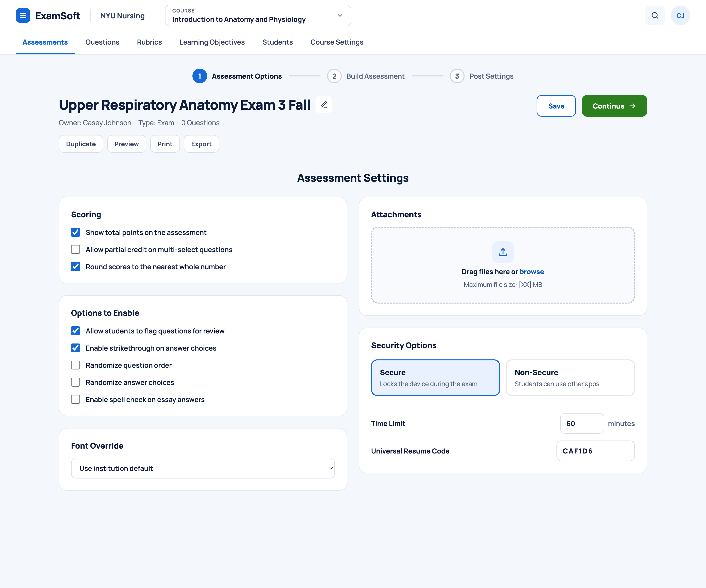706x588 pixels.
Task: Open the Learning Objectives tab
Action: tap(212, 42)
